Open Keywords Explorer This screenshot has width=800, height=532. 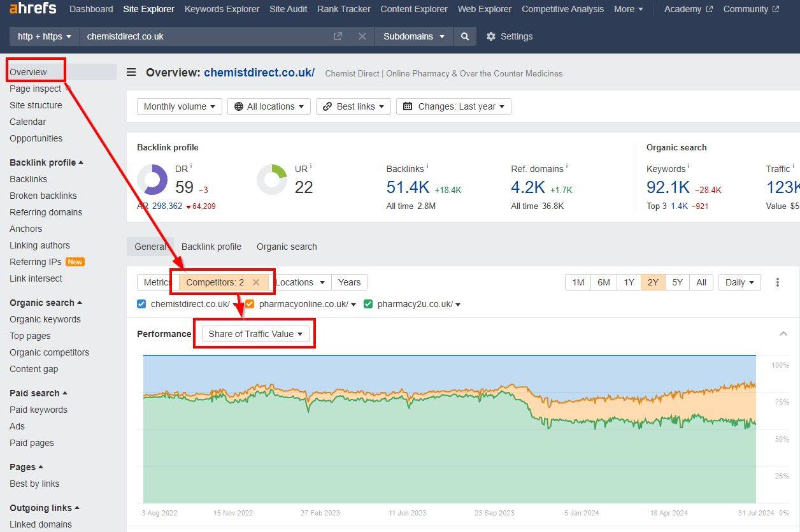pyautogui.click(x=222, y=9)
